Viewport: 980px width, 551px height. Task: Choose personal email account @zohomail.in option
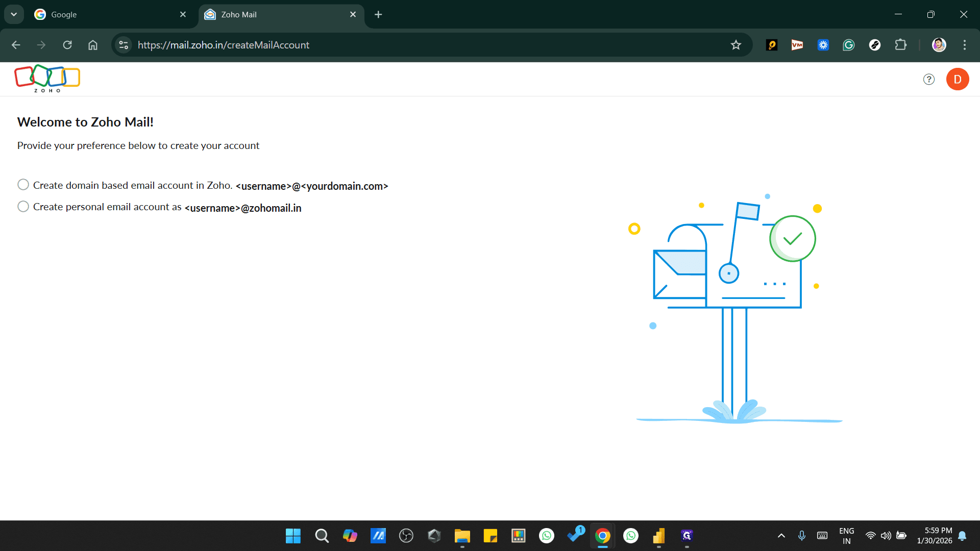point(23,207)
